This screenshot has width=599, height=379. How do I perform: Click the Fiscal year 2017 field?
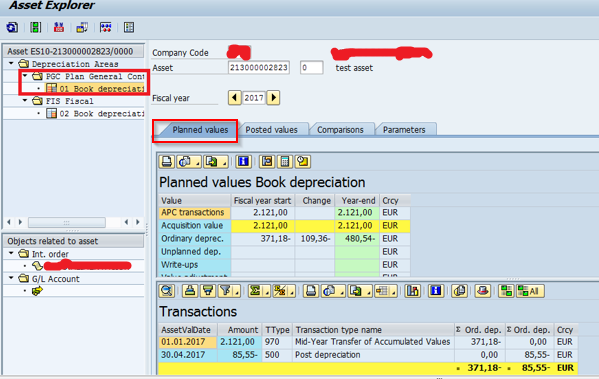pos(254,98)
